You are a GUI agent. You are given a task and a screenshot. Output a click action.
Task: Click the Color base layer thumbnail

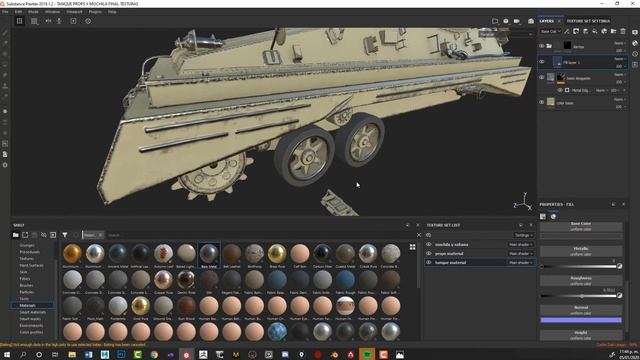(x=551, y=101)
